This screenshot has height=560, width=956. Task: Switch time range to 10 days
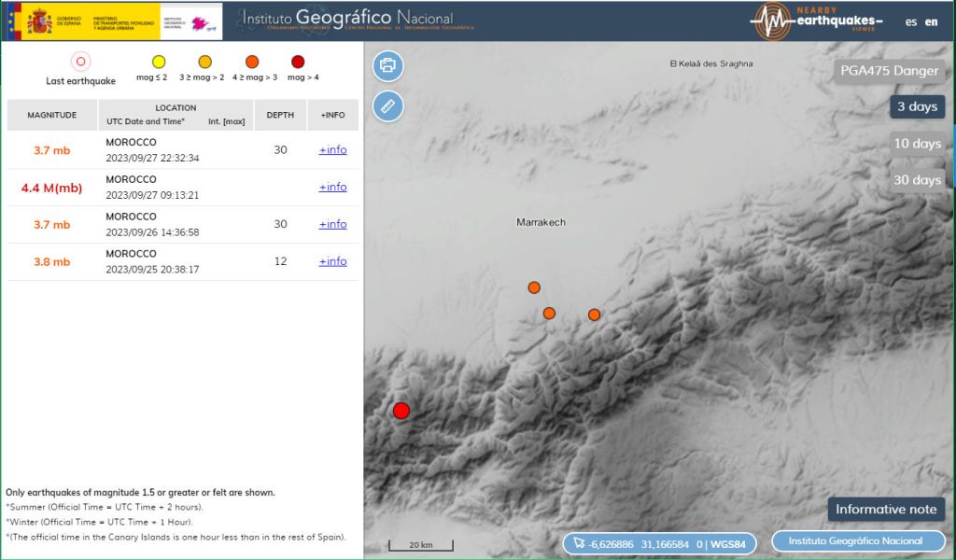point(917,144)
